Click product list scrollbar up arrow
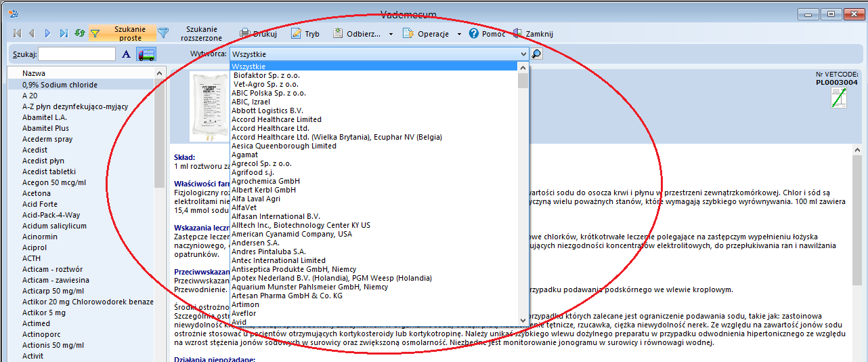868x362 pixels. point(160,73)
